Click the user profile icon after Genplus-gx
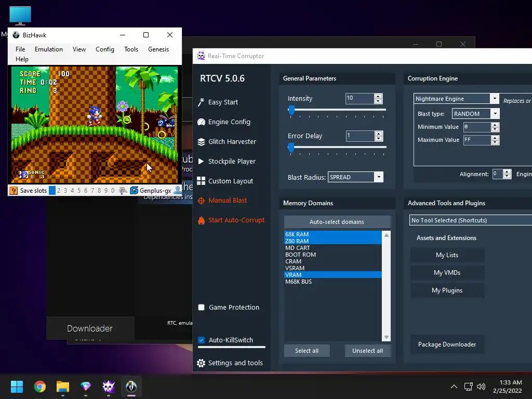This screenshot has height=399, width=532. 178,191
